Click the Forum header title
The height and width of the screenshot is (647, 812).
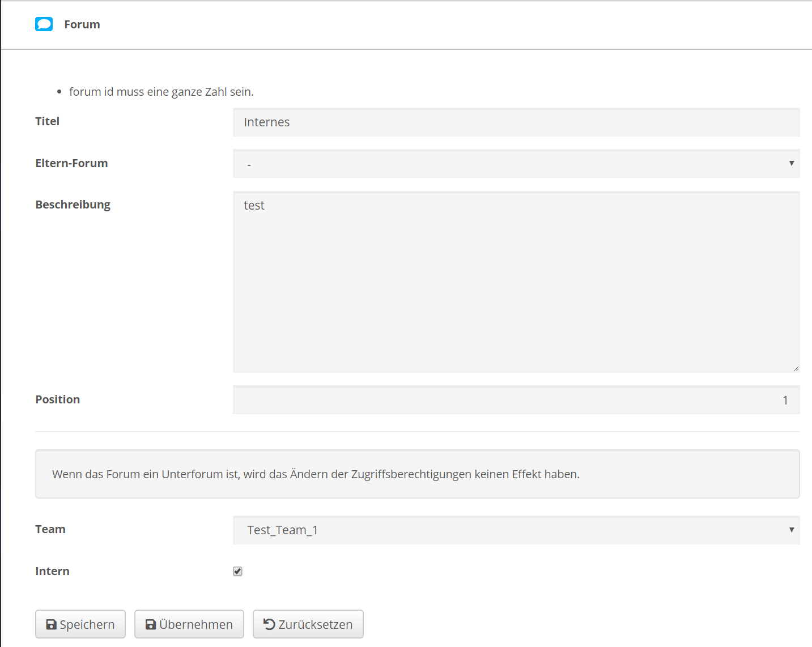point(82,24)
